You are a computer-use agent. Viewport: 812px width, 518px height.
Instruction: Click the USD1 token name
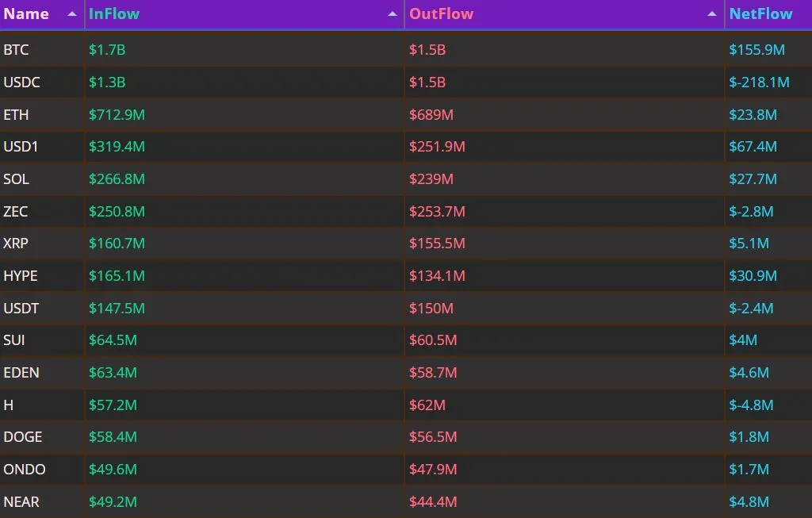[x=21, y=147]
